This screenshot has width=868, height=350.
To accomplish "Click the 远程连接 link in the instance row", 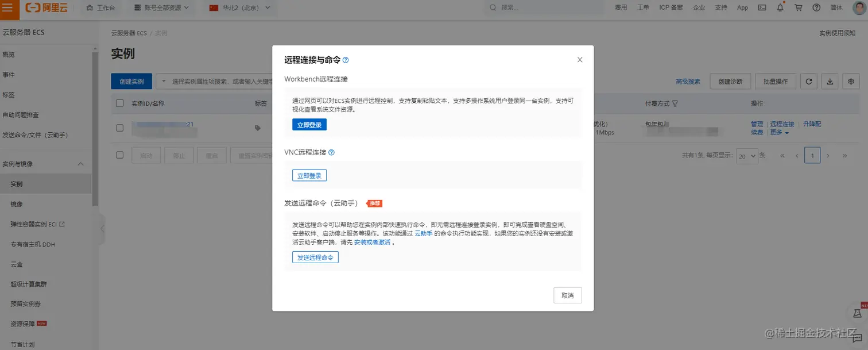I will point(782,124).
